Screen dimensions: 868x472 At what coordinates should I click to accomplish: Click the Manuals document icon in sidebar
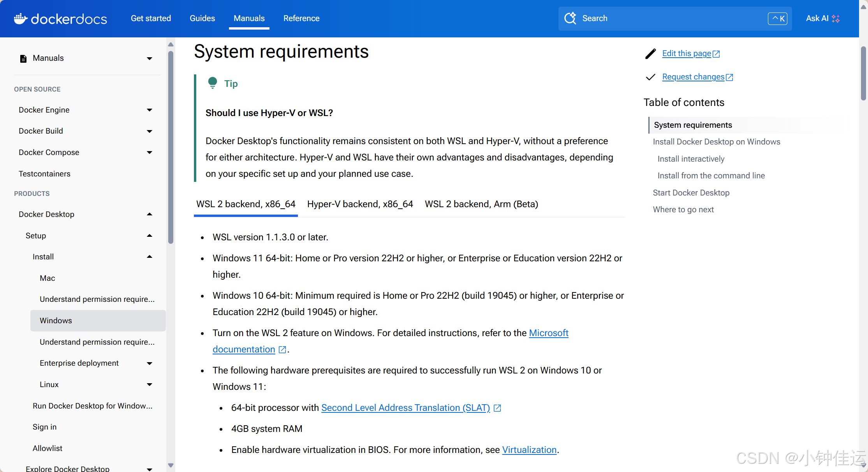(x=23, y=58)
